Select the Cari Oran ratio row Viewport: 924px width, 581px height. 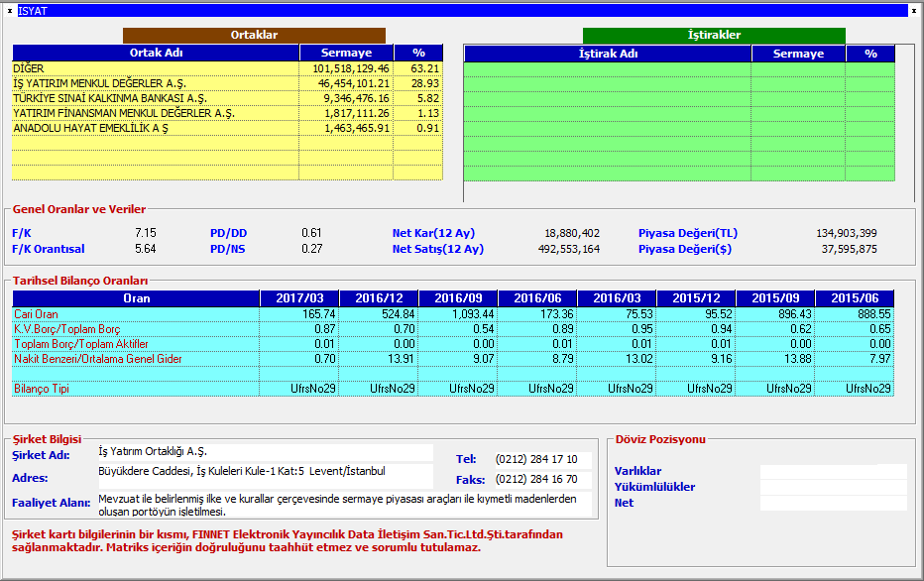click(452, 314)
